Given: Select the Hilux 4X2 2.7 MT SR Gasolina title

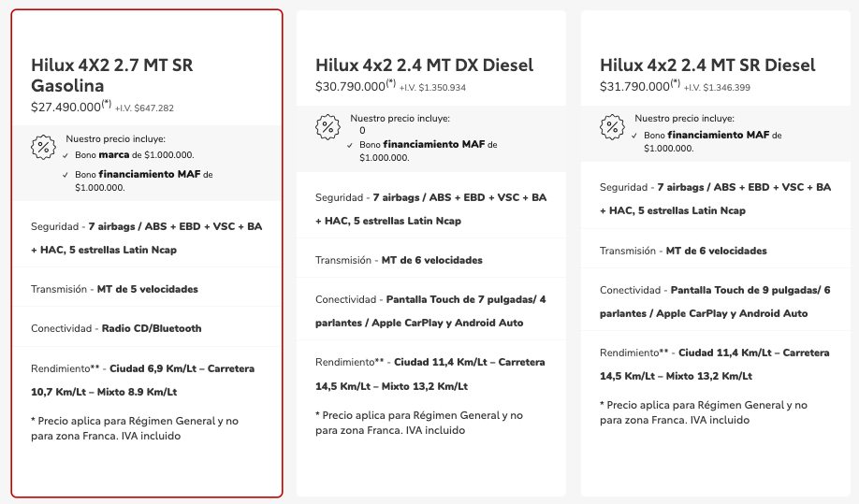Looking at the screenshot, I should click(112, 75).
